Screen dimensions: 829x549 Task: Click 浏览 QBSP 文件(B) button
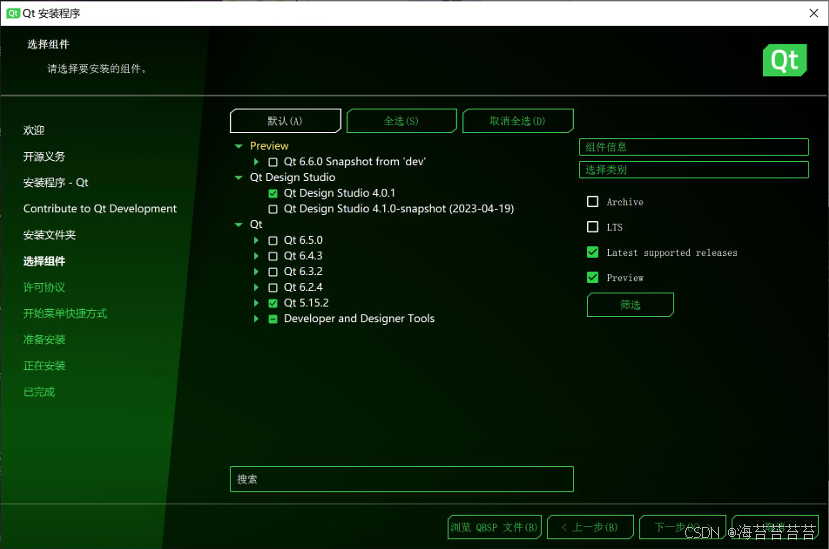click(494, 527)
